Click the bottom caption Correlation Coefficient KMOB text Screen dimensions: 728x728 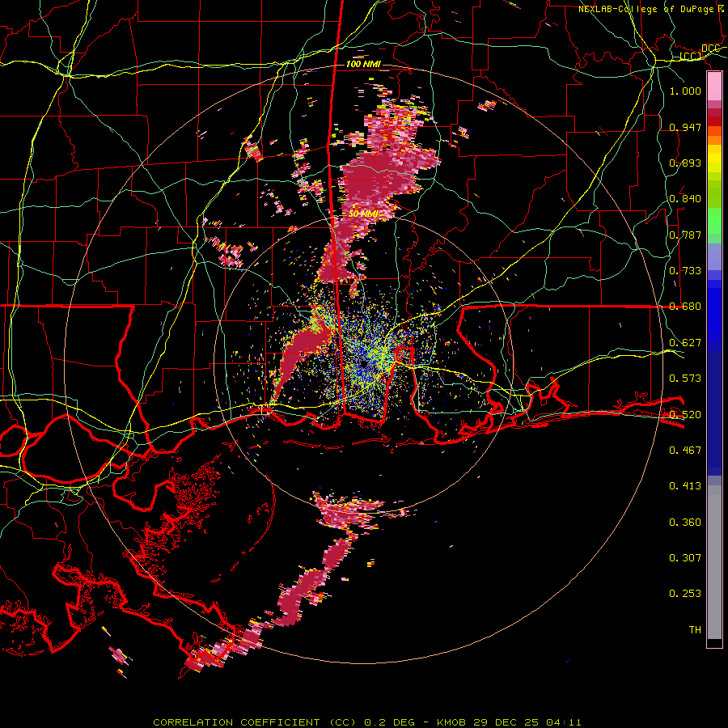(x=367, y=722)
